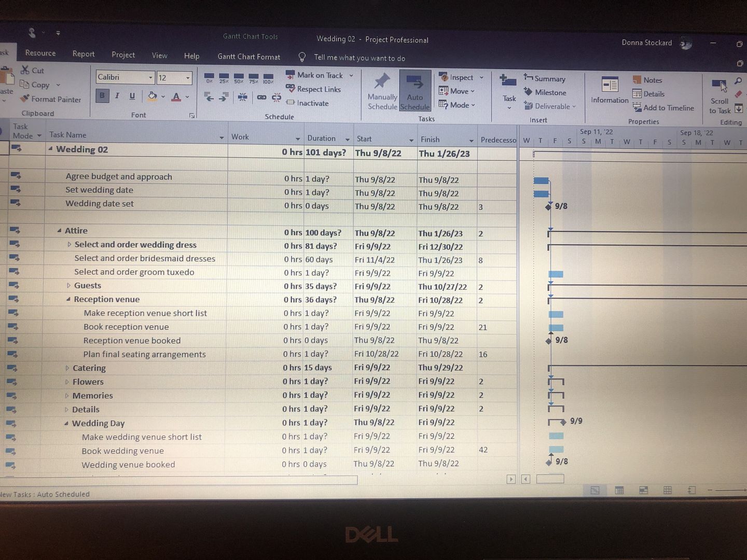Click the Link Tasks chain icon
The height and width of the screenshot is (560, 747).
pos(261,97)
